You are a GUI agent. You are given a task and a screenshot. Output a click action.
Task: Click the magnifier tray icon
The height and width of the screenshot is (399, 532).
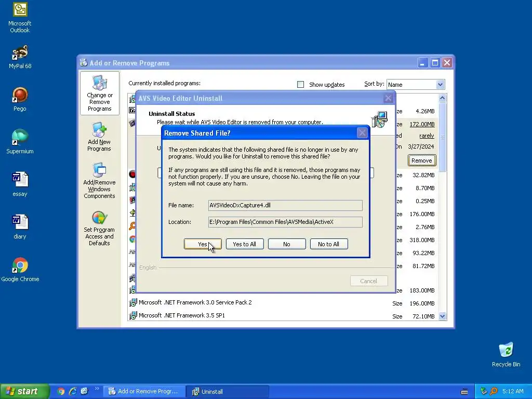(x=494, y=392)
